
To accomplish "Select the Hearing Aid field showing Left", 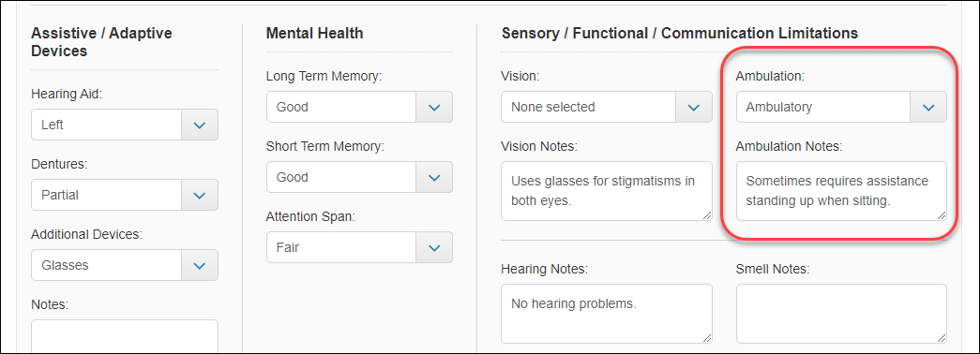I will tap(106, 125).
